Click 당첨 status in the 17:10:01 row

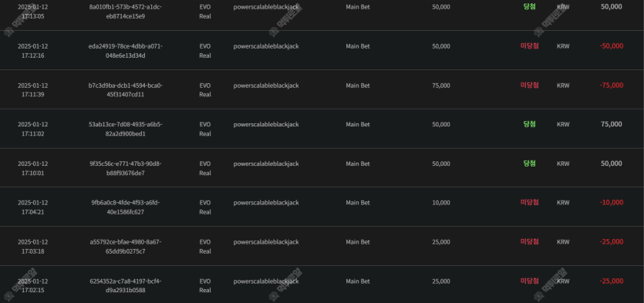pos(529,163)
